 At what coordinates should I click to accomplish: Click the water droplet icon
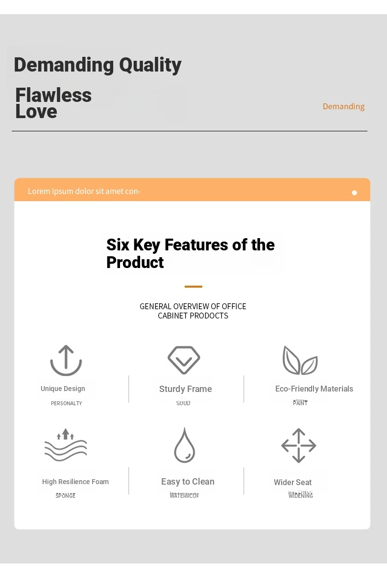pyautogui.click(x=185, y=445)
